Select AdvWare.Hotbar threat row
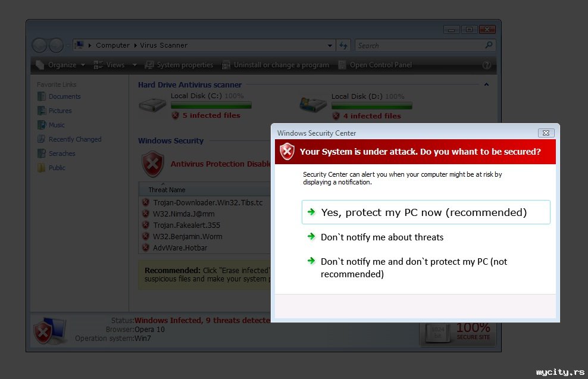The image size is (588, 379). coord(205,248)
